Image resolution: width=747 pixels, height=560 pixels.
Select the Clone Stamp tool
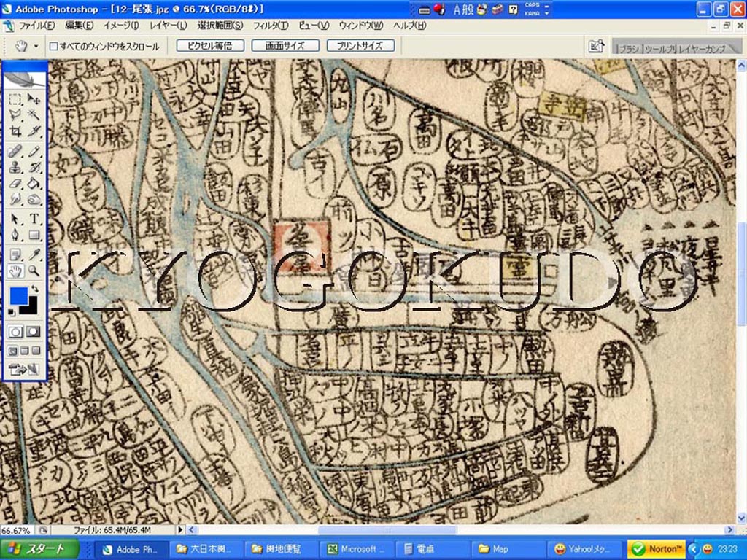pyautogui.click(x=15, y=167)
